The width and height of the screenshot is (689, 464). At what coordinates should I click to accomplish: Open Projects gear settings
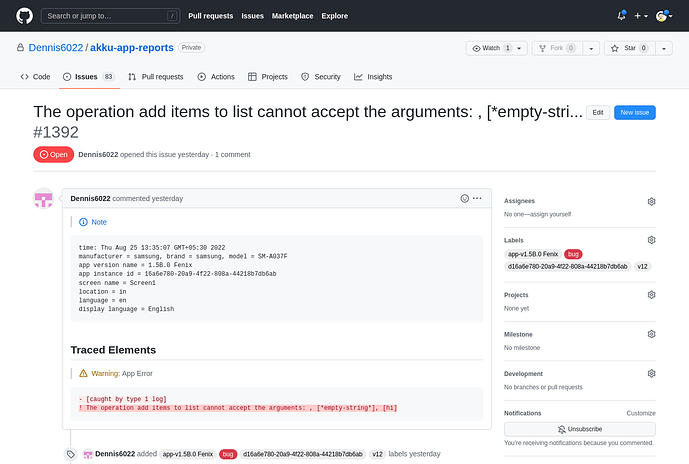pyautogui.click(x=651, y=295)
